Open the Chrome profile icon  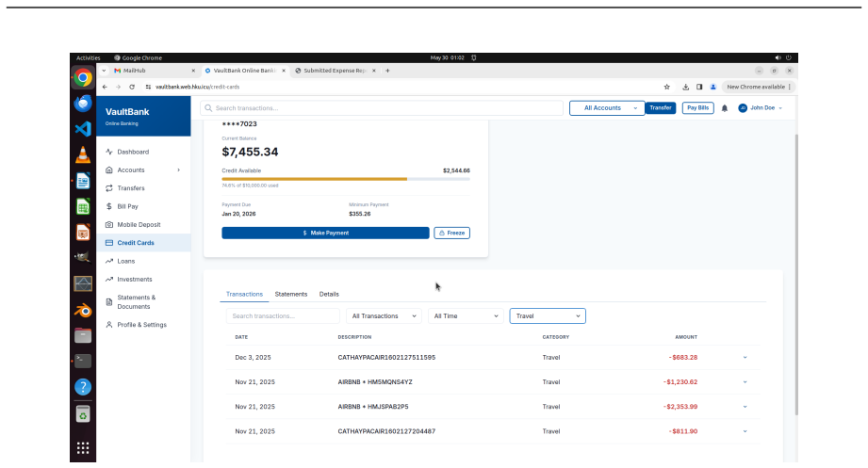713,87
